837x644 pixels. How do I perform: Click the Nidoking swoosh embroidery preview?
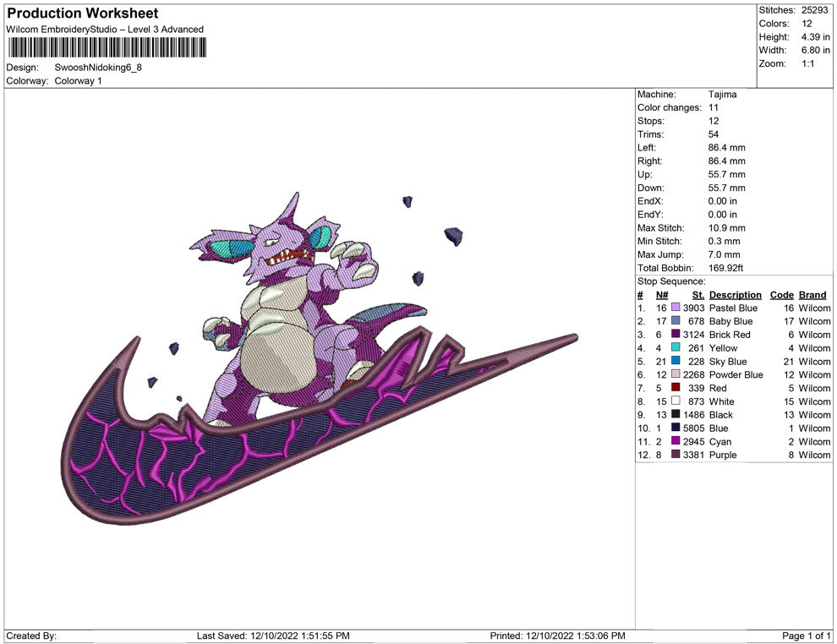click(320, 358)
